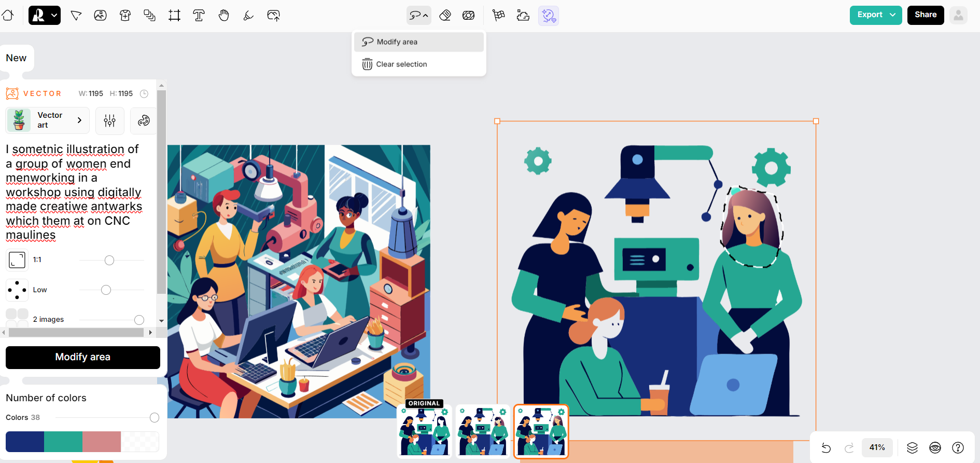Screen dimensions: 980x463
Task: Click the 1:1 aspect ratio icon
Action: [x=17, y=260]
